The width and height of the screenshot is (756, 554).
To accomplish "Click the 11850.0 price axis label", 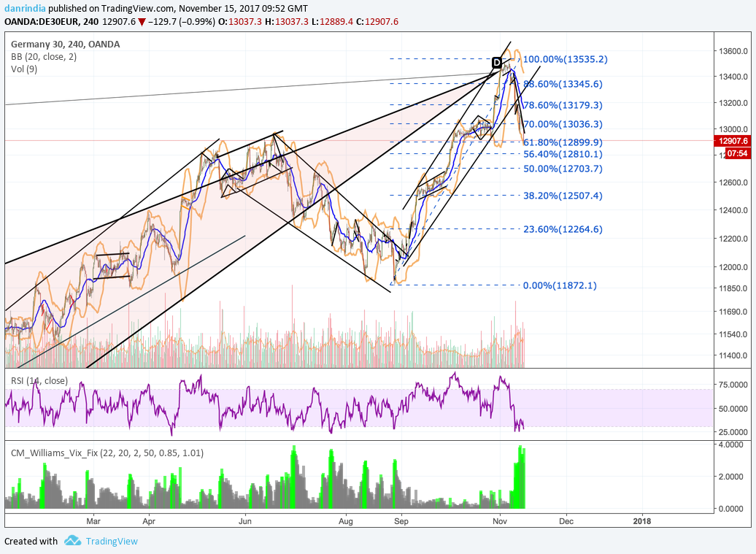I will tap(733, 288).
